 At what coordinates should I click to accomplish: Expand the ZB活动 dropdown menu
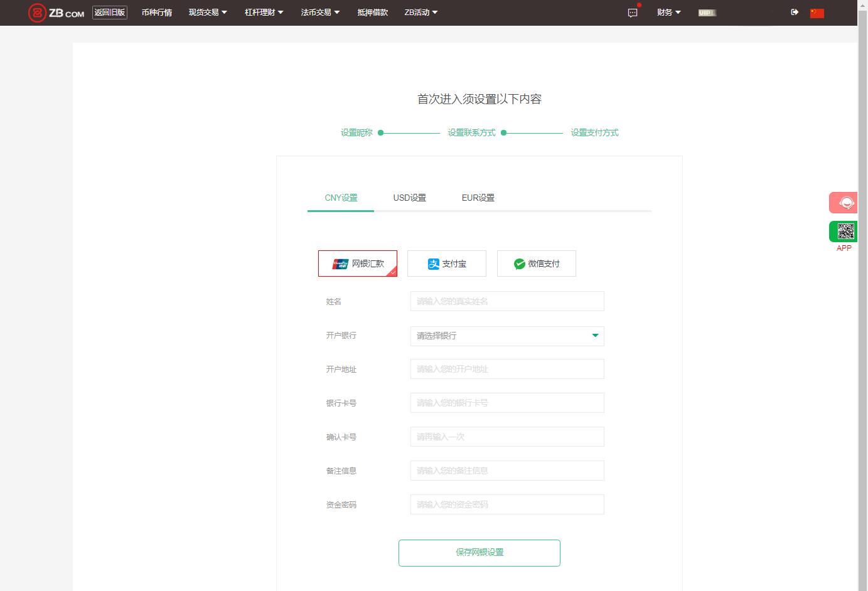tap(421, 13)
